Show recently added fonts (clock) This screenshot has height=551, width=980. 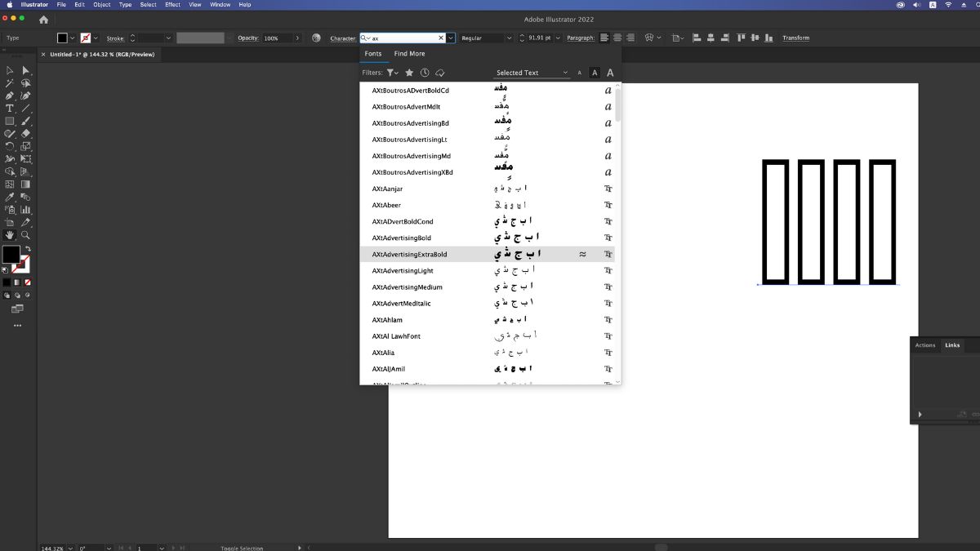(x=425, y=73)
